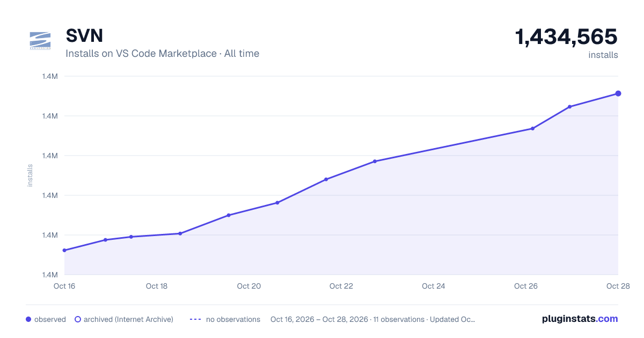
Task: Click the Oct 16 x-axis label
Action: (64, 286)
